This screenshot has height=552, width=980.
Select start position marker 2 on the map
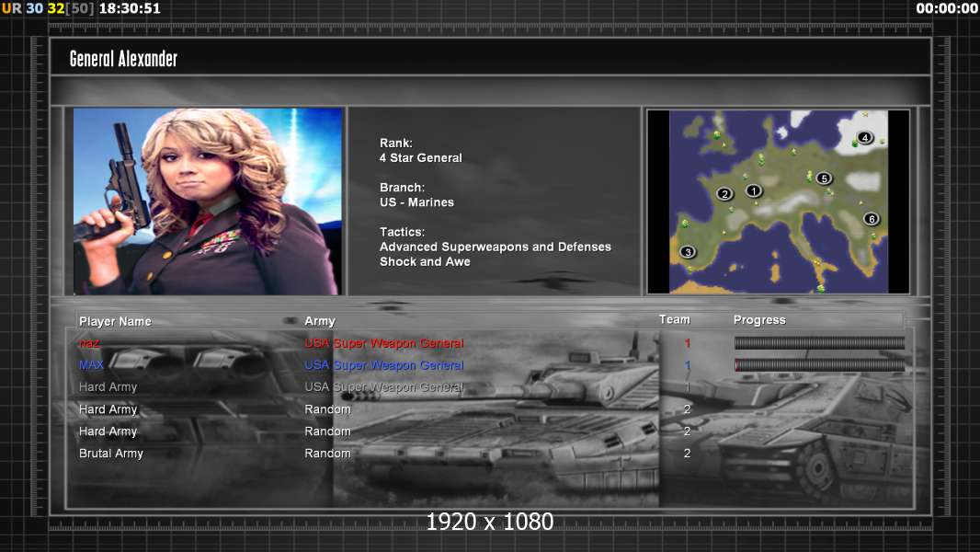click(724, 194)
